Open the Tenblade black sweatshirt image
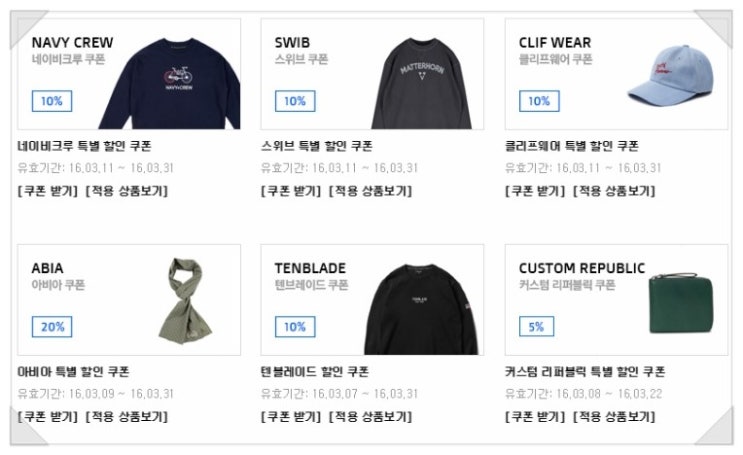The width and height of the screenshot is (743, 455). [421, 309]
